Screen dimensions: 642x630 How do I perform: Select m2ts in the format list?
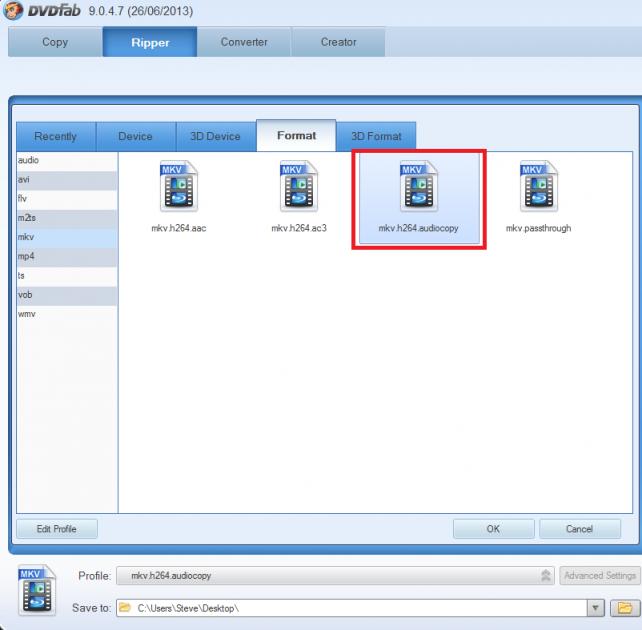67,218
